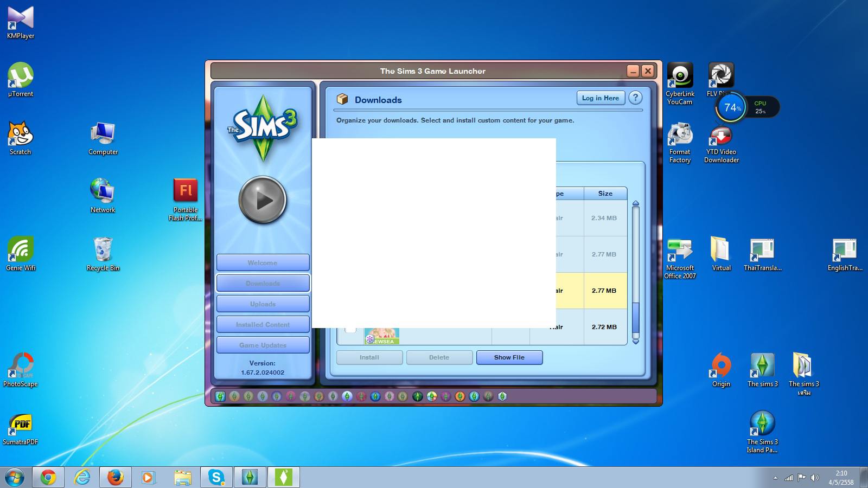Select the 2.34 MB download row
868x488 pixels.
[591, 218]
